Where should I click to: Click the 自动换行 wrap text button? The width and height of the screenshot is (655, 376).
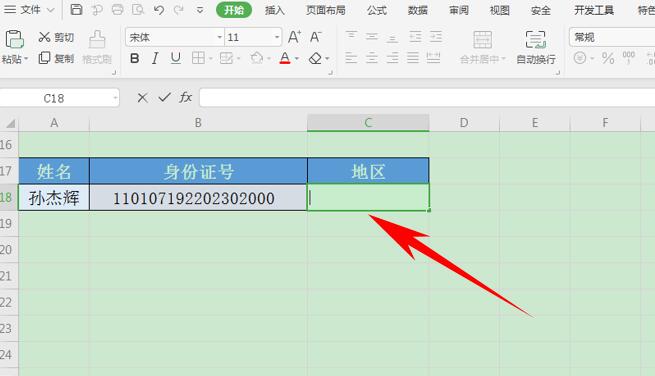536,48
